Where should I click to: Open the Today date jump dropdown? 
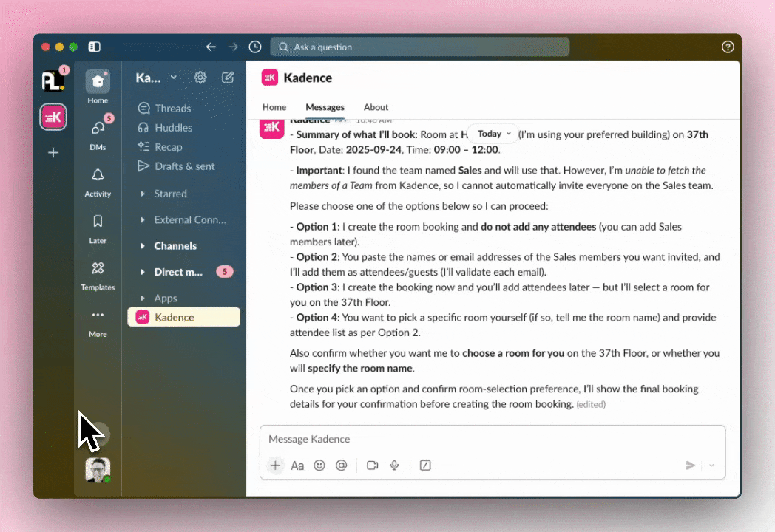(495, 134)
